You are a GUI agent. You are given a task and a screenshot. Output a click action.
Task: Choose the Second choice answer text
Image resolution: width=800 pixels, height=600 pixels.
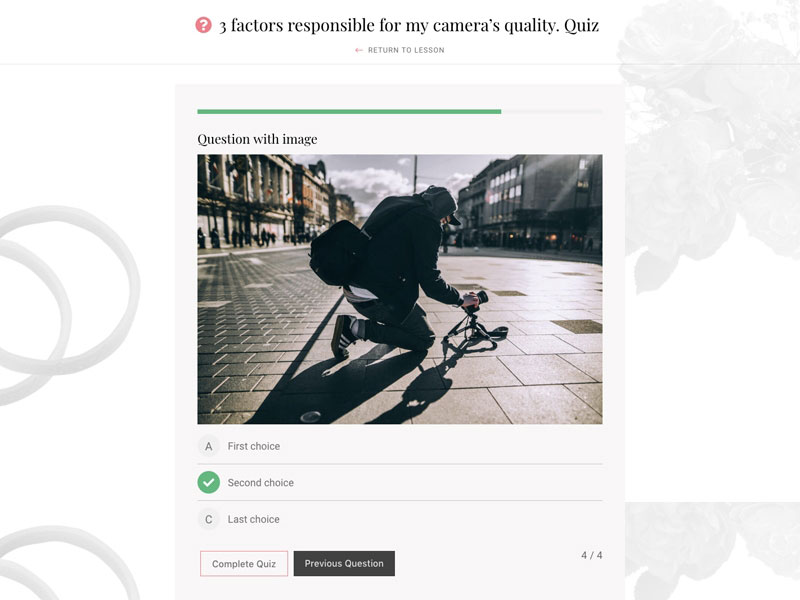click(261, 483)
